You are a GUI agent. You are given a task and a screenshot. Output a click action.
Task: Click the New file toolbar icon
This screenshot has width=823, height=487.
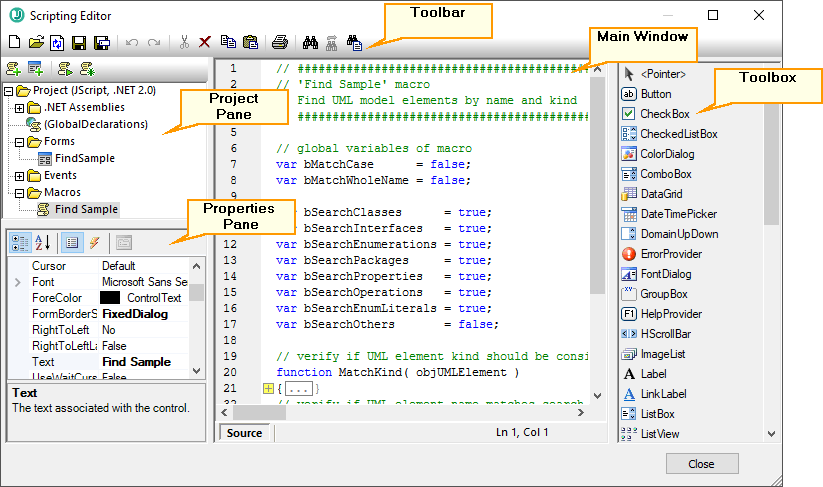tap(14, 43)
